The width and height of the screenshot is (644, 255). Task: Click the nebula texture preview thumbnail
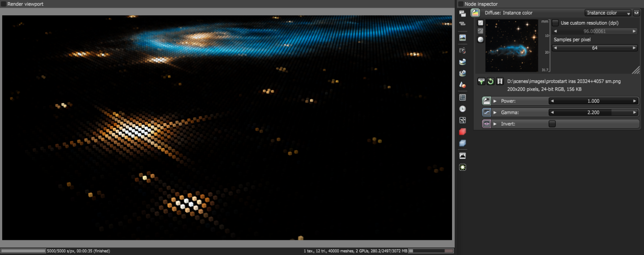(512, 46)
